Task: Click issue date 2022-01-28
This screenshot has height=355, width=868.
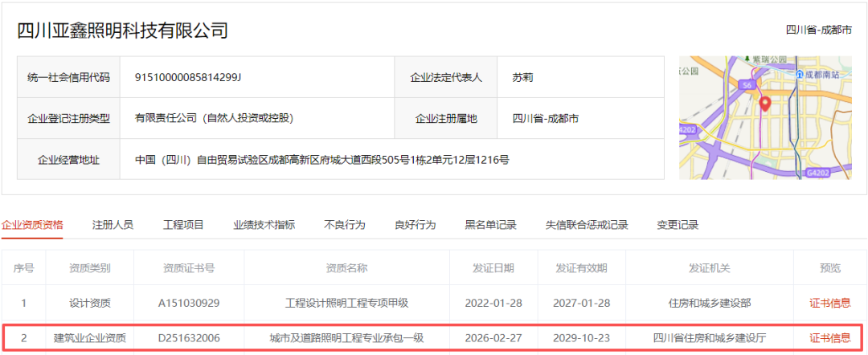Action: point(493,303)
